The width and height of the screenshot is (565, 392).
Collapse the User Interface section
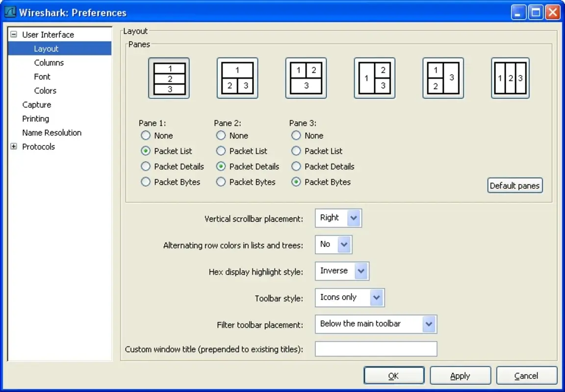tap(14, 34)
